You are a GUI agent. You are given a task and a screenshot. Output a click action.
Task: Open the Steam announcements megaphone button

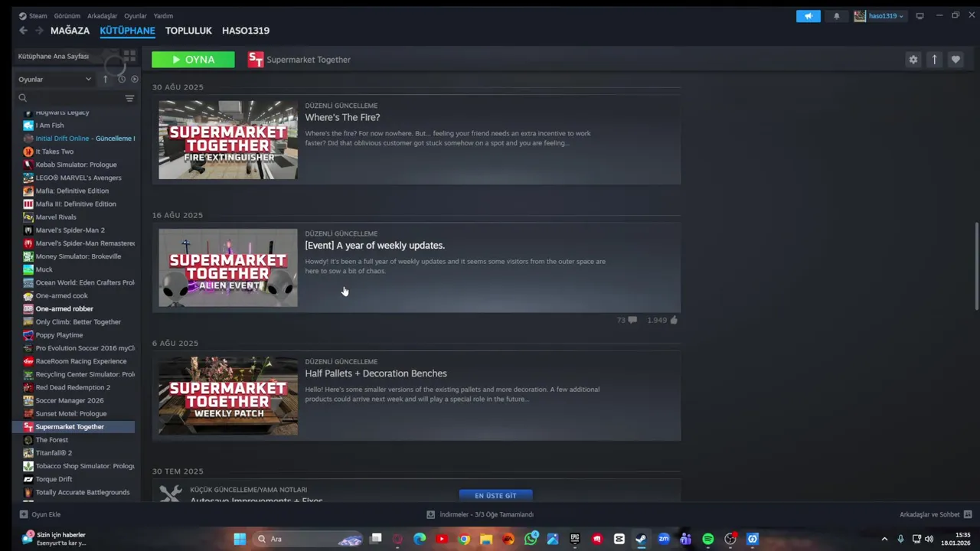[808, 16]
